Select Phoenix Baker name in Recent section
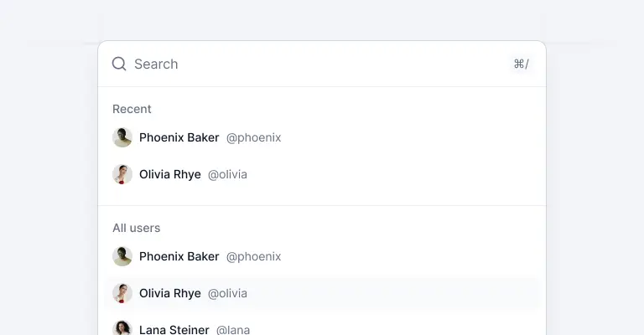 [179, 137]
